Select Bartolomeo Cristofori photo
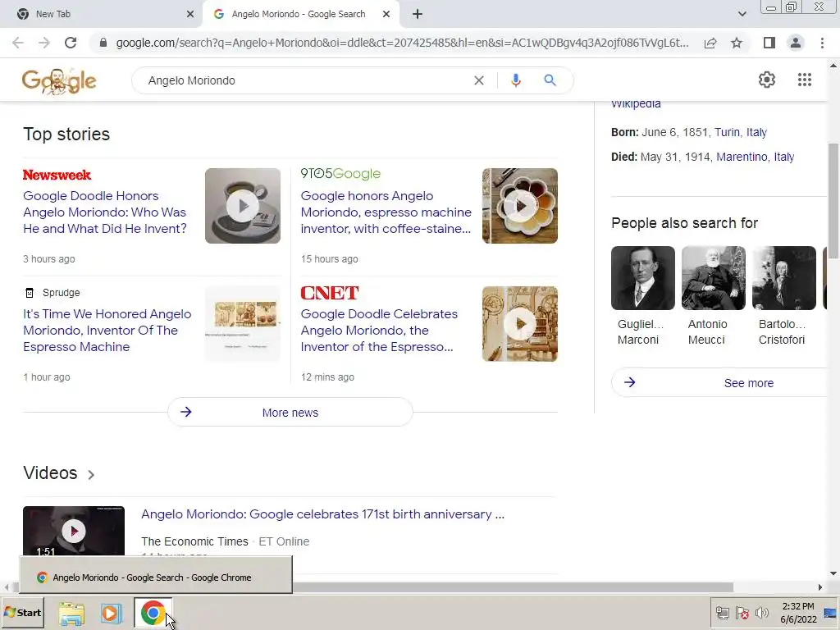 click(x=783, y=278)
